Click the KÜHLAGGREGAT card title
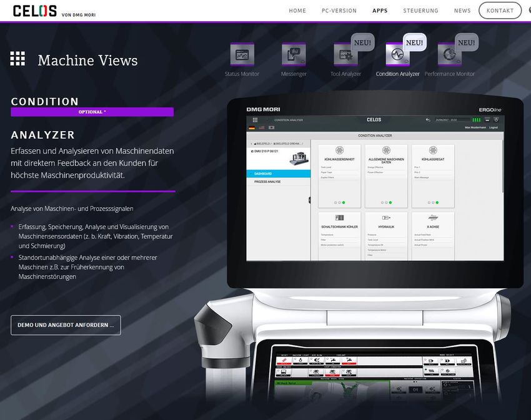 click(x=433, y=159)
